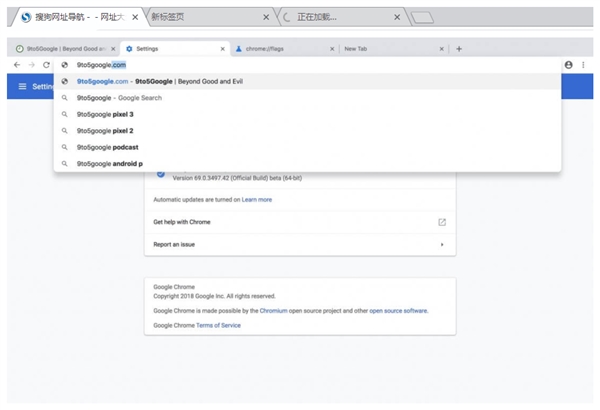This screenshot has height=410, width=600.
Task: Open Chrome's three-dot menu
Action: (x=584, y=65)
